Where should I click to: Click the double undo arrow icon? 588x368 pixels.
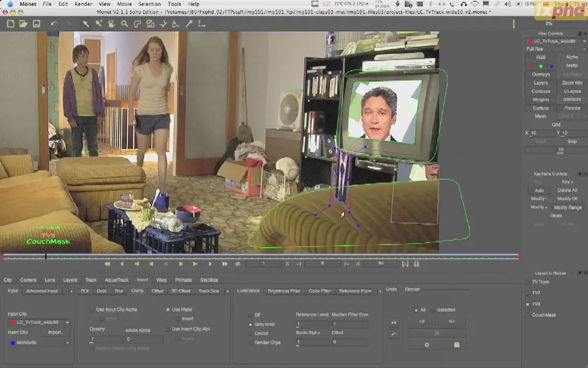394,322
